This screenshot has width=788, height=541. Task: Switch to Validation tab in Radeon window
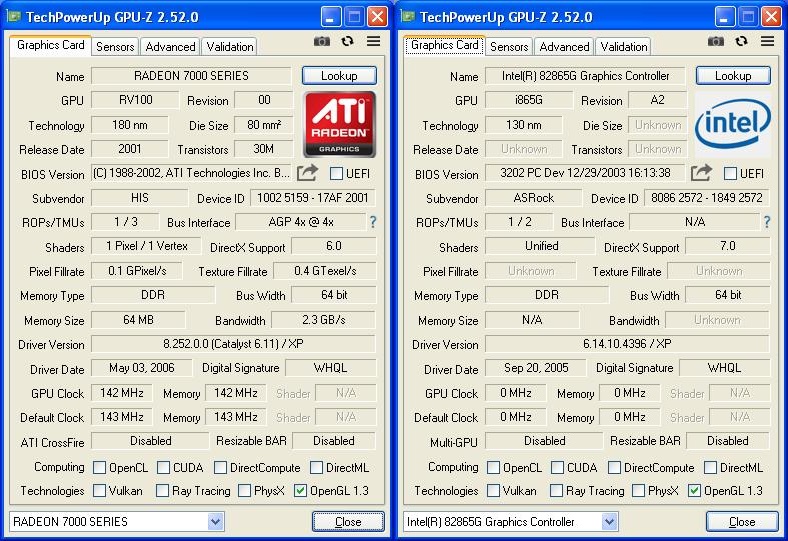(x=230, y=47)
